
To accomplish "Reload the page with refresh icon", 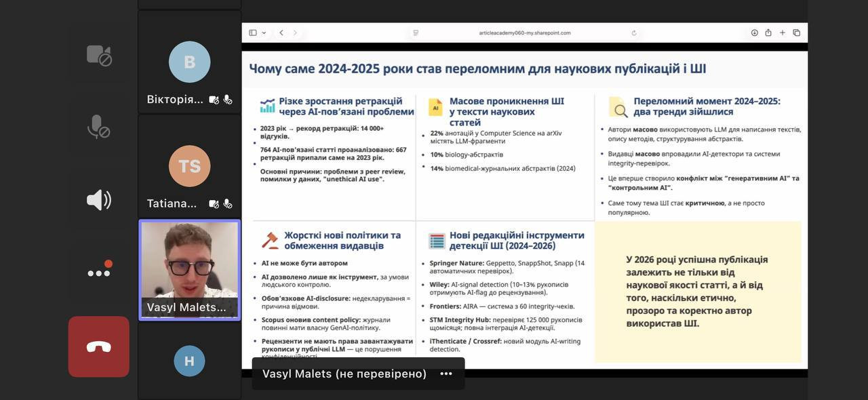I will point(634,33).
